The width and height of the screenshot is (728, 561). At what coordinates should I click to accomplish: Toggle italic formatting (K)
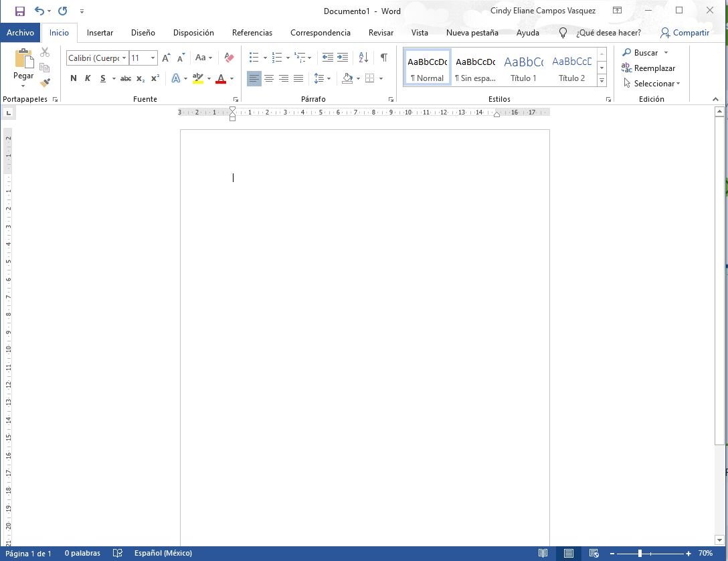click(x=88, y=78)
